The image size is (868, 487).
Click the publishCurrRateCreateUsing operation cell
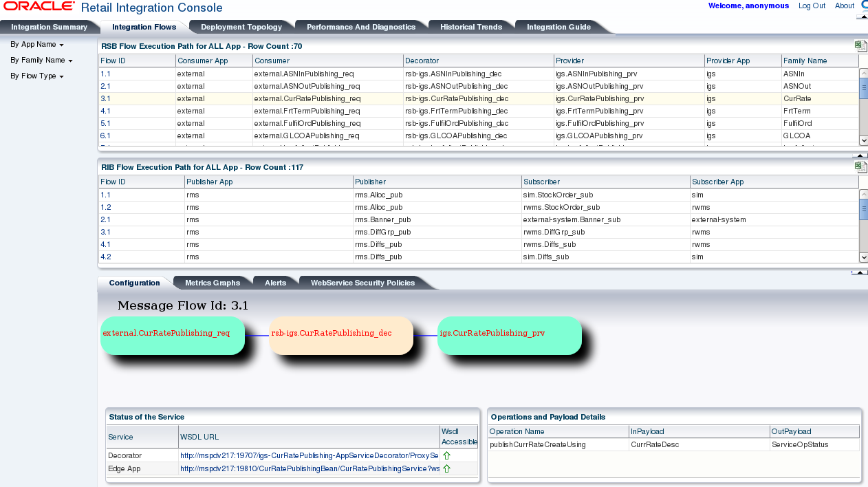coord(558,444)
